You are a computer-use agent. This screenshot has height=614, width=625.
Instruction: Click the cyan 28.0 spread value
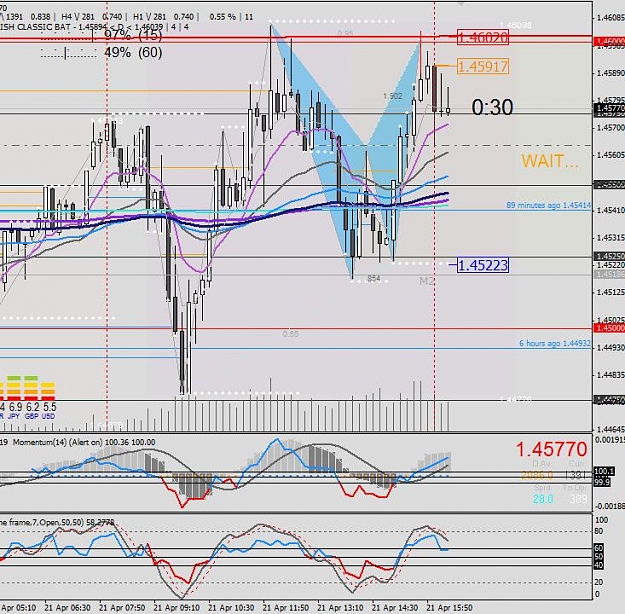(542, 499)
